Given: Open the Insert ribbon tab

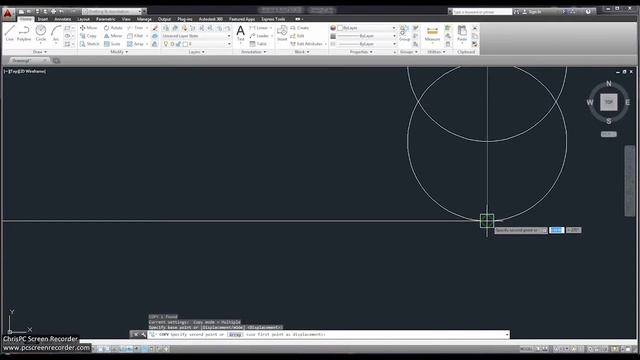Looking at the screenshot, I should 42,19.
